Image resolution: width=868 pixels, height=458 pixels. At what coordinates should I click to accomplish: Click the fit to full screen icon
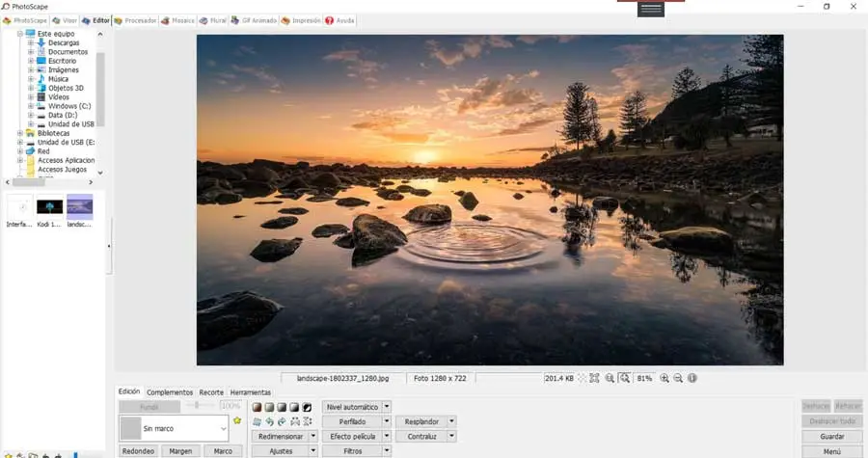pyautogui.click(x=594, y=378)
